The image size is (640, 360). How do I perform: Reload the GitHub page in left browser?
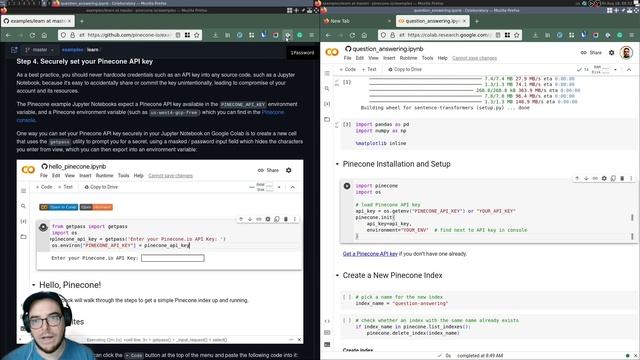click(32, 36)
